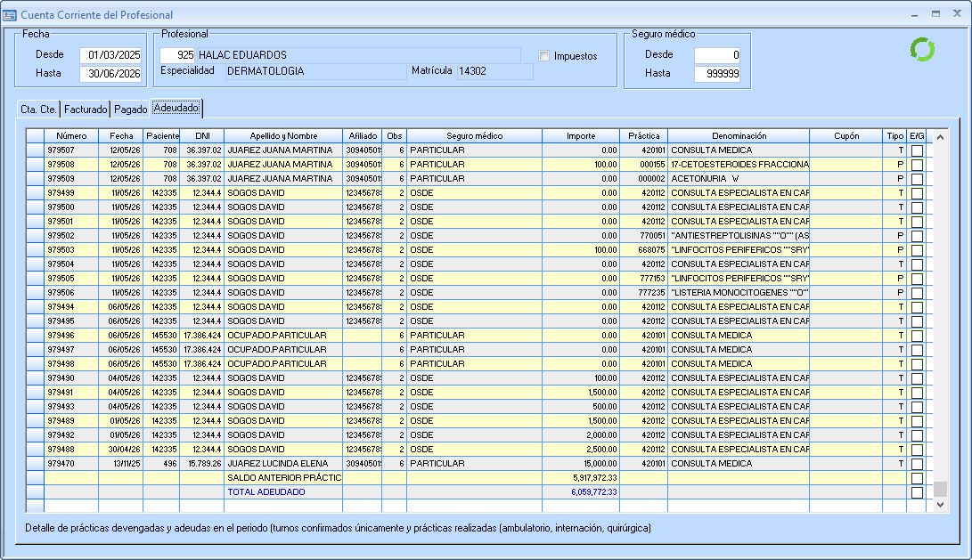Open the Facturado tab

86,109
